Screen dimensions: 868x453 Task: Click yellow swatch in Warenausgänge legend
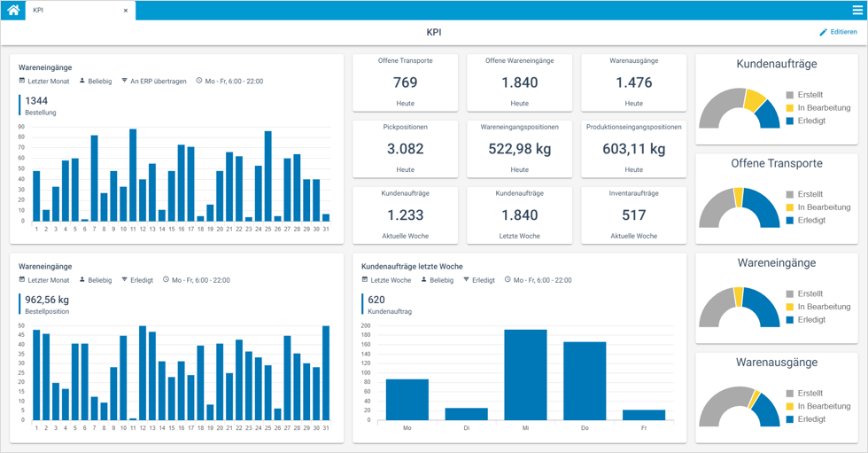point(790,406)
